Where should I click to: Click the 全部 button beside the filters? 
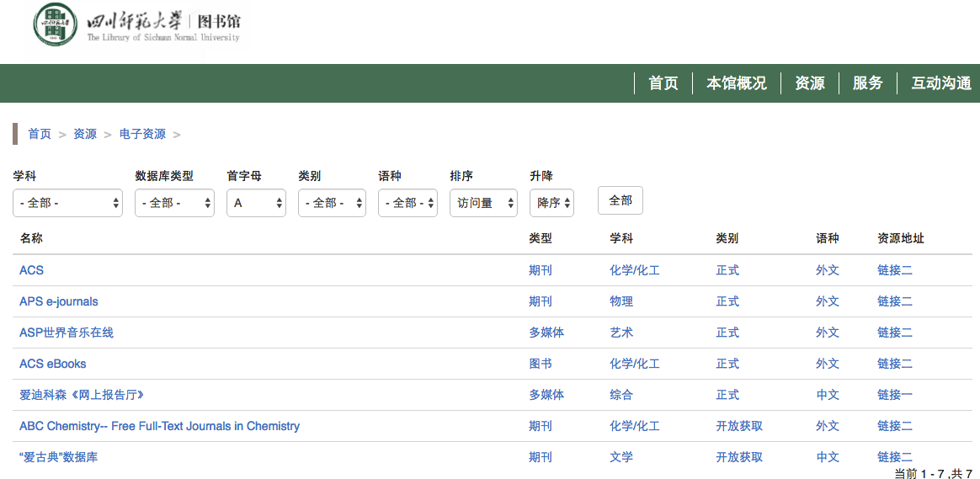620,200
